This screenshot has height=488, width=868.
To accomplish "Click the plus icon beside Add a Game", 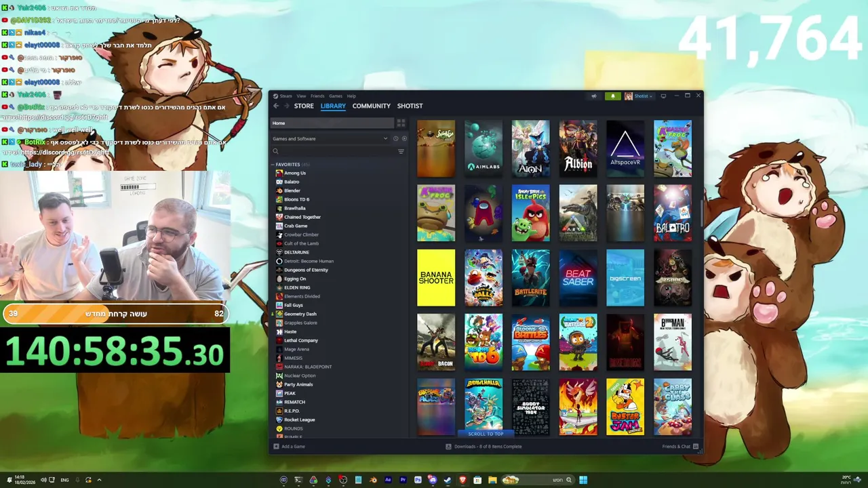I will 276,447.
